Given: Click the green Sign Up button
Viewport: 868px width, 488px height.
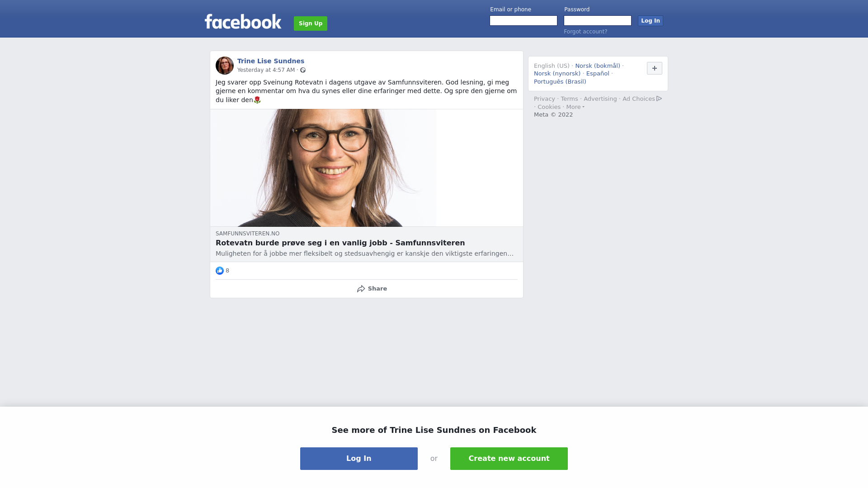Looking at the screenshot, I should pyautogui.click(x=311, y=23).
